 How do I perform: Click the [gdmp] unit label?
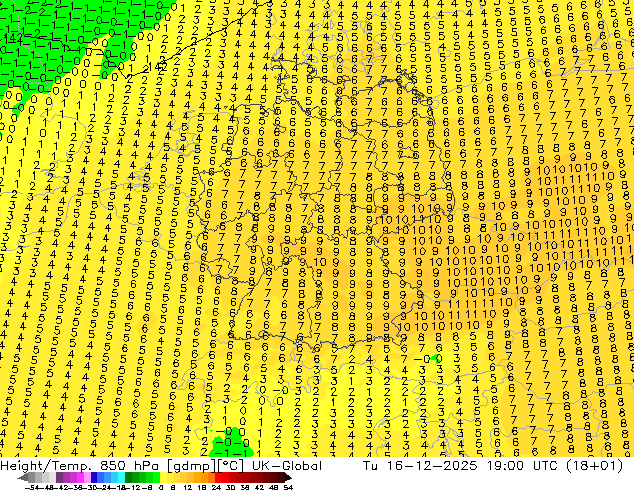tap(191, 466)
